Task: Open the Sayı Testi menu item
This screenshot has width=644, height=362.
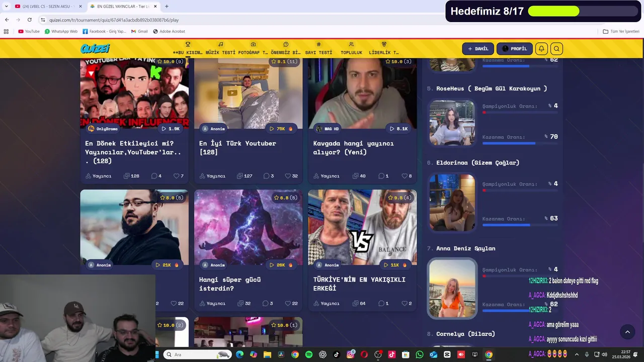Action: coord(318,49)
